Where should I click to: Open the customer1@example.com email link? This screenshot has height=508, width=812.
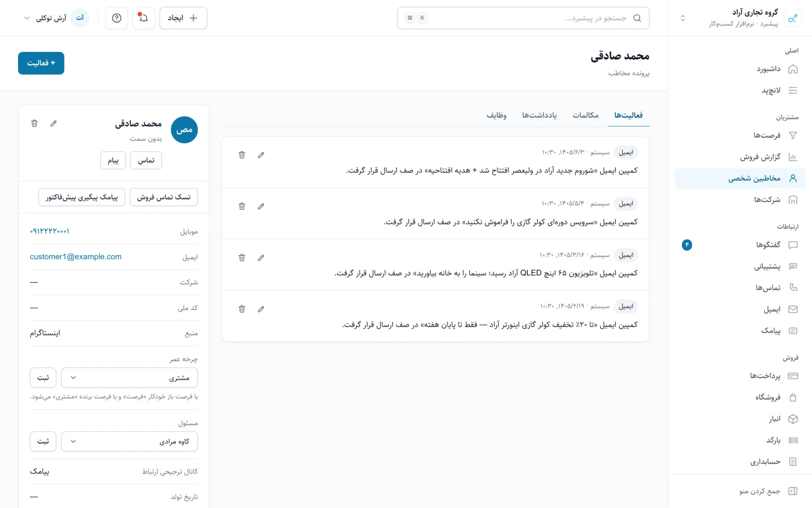(x=76, y=257)
